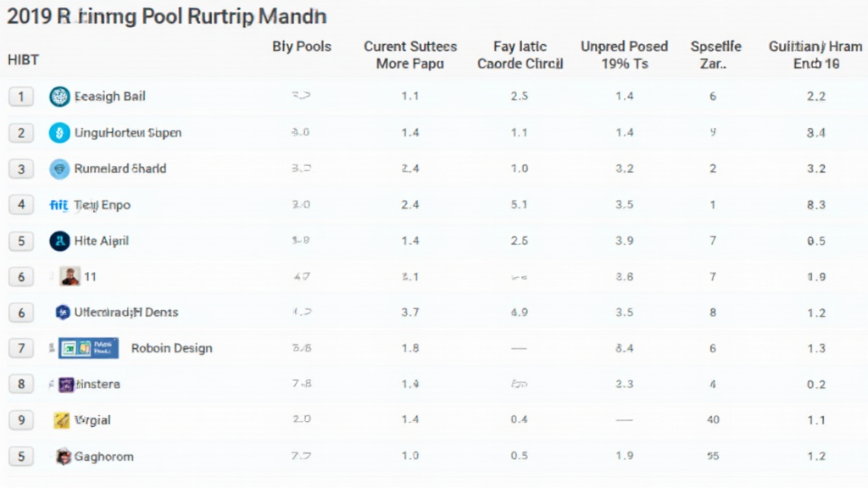Click the rank 9 badge
The width and height of the screenshot is (868, 488).
pos(21,420)
